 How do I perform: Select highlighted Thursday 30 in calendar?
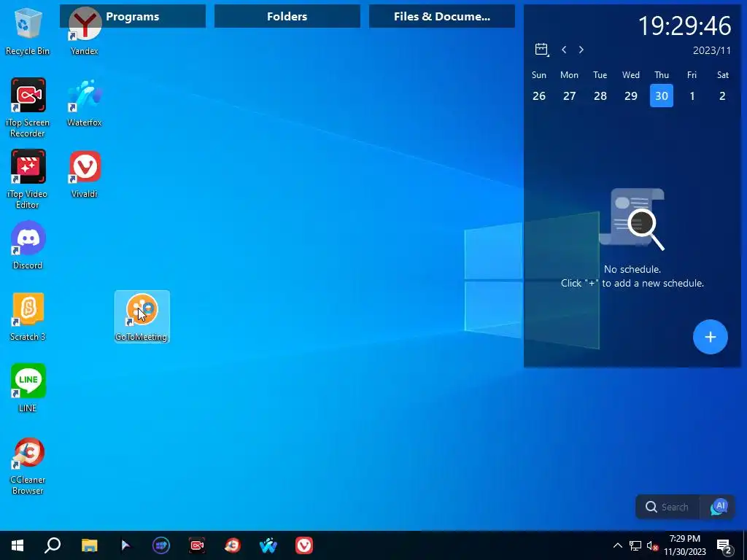(661, 96)
